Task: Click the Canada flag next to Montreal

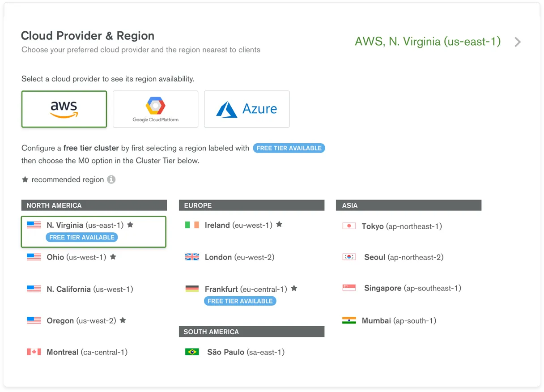Action: (x=34, y=352)
